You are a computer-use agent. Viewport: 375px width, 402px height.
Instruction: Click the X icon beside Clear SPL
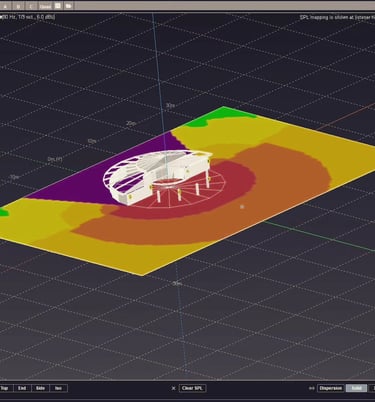click(173, 388)
